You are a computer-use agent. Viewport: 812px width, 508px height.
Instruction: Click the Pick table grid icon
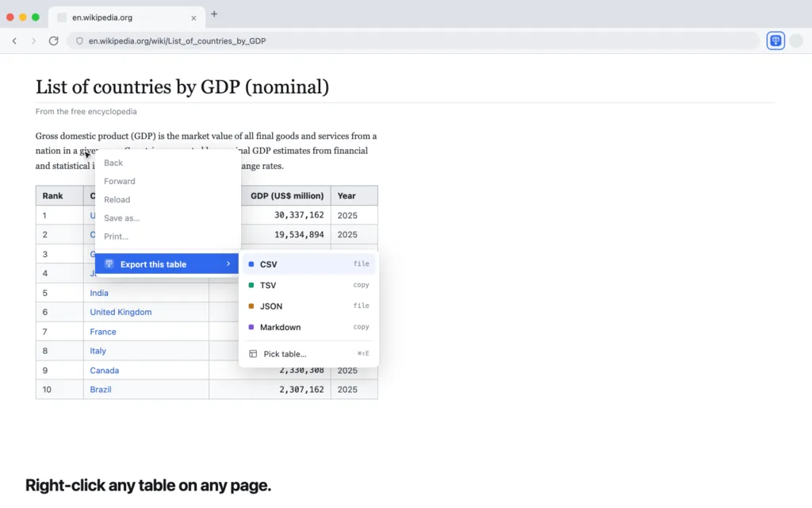point(253,354)
